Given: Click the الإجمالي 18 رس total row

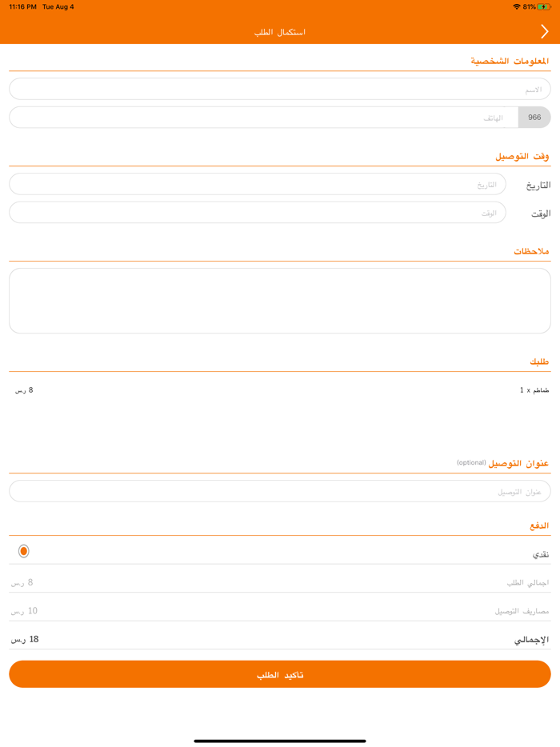Looking at the screenshot, I should tap(280, 638).
